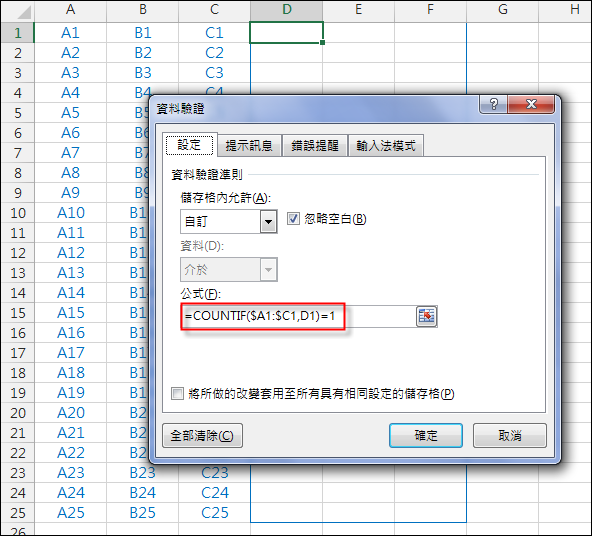
Task: Select row 25 header
Action: 18,513
